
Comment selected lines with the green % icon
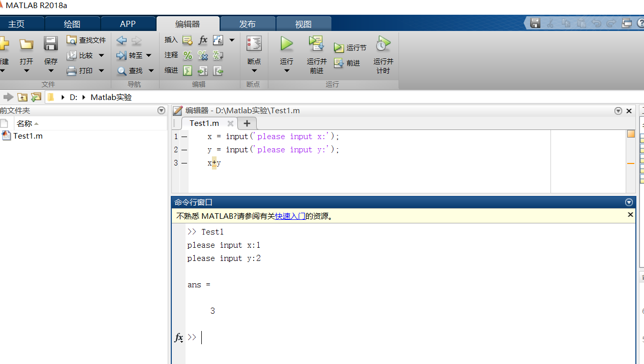pos(188,55)
